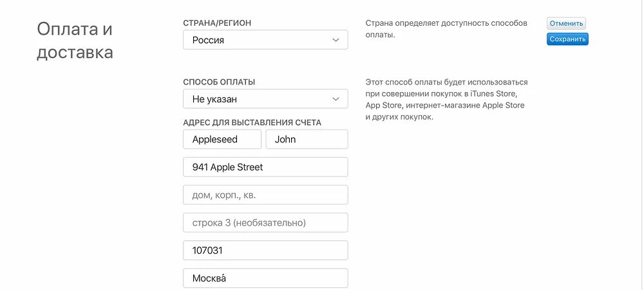Focus the first name field containing John
The height and width of the screenshot is (290, 644).
pyautogui.click(x=307, y=139)
